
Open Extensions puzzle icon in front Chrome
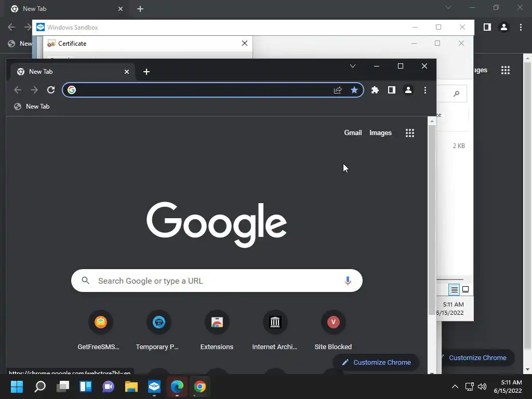pyautogui.click(x=375, y=90)
